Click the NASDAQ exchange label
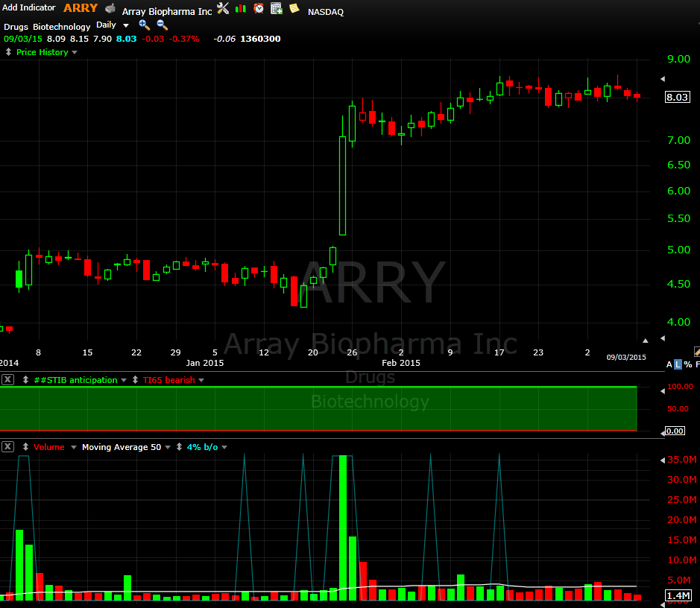Viewport: 700px width, 608px height. coord(326,12)
